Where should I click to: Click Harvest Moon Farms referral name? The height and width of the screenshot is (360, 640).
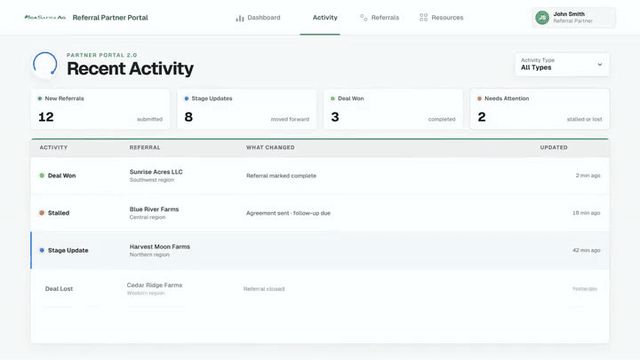point(160,247)
